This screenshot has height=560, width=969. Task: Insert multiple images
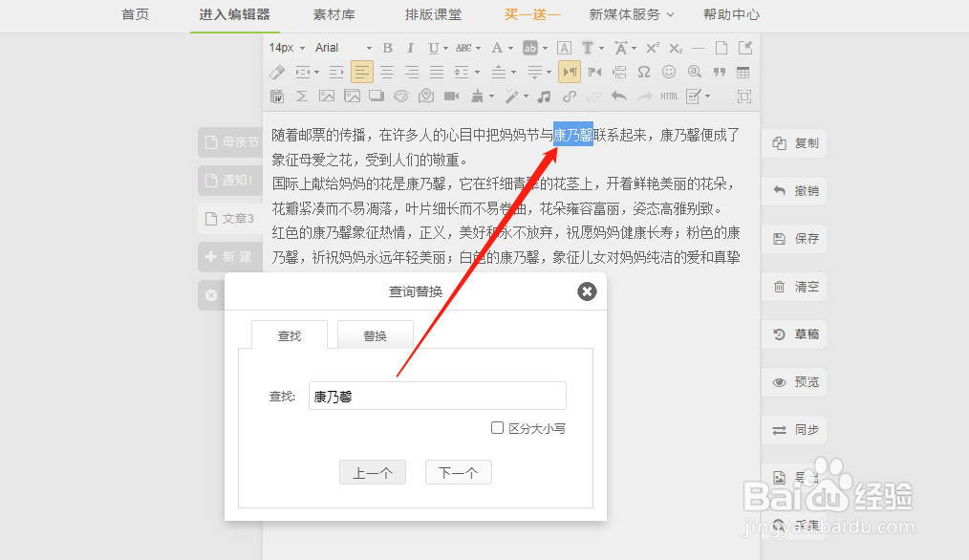click(352, 97)
